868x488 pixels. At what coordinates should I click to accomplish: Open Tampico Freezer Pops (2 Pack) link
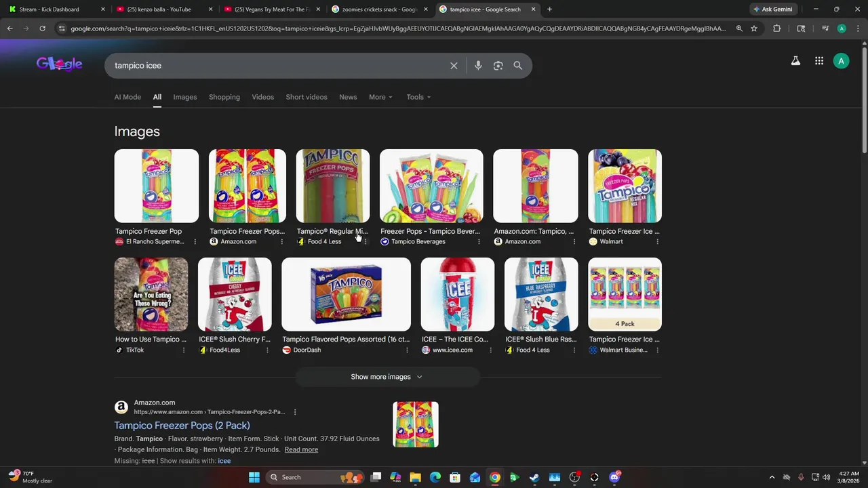[182, 426]
